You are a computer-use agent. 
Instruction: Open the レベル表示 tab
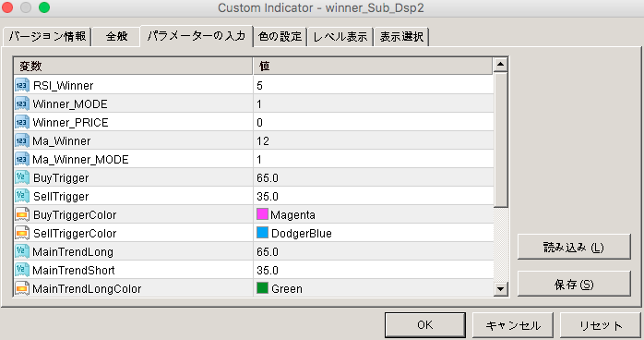pyautogui.click(x=340, y=37)
